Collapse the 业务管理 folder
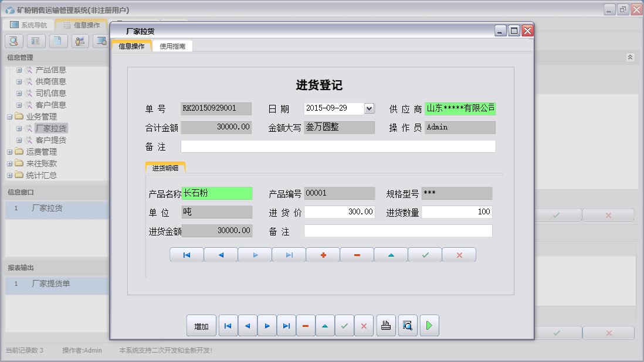The image size is (644, 362). [x=11, y=116]
